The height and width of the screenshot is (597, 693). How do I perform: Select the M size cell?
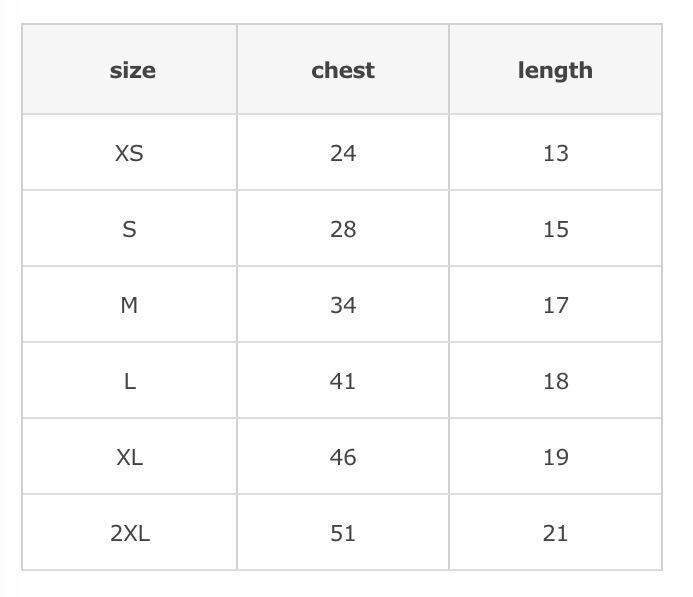tap(129, 305)
